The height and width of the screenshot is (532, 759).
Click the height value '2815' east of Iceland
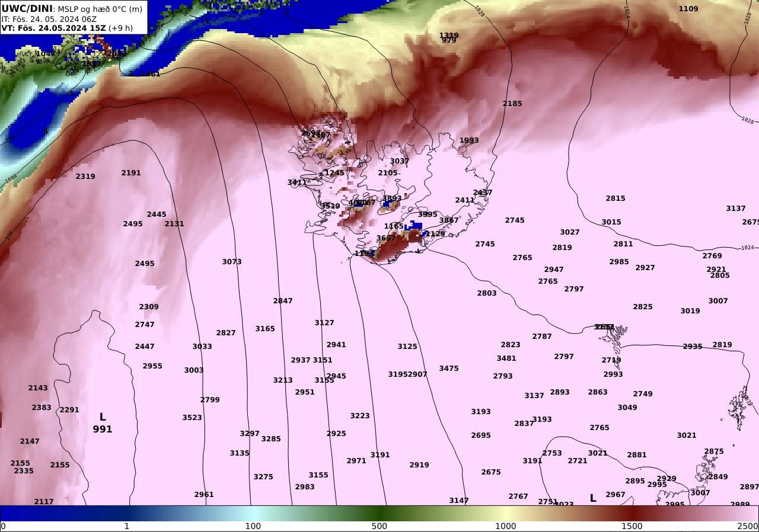[x=616, y=198]
